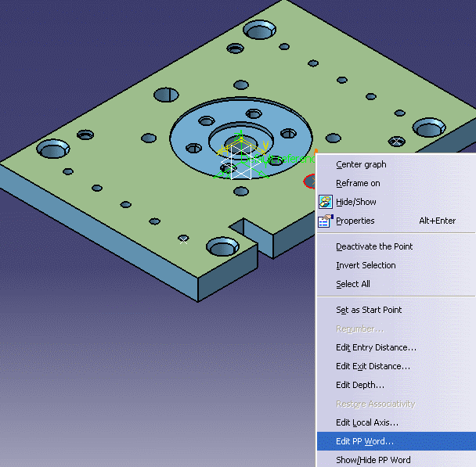This screenshot has height=467, width=476.
Task: Choose Edit Depth menu entry
Action: click(360, 385)
